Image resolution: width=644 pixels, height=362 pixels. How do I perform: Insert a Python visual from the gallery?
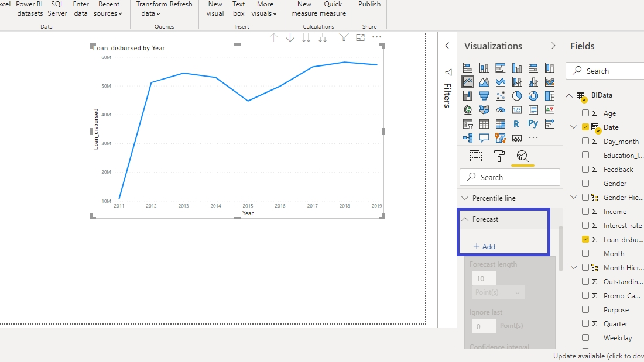click(533, 124)
